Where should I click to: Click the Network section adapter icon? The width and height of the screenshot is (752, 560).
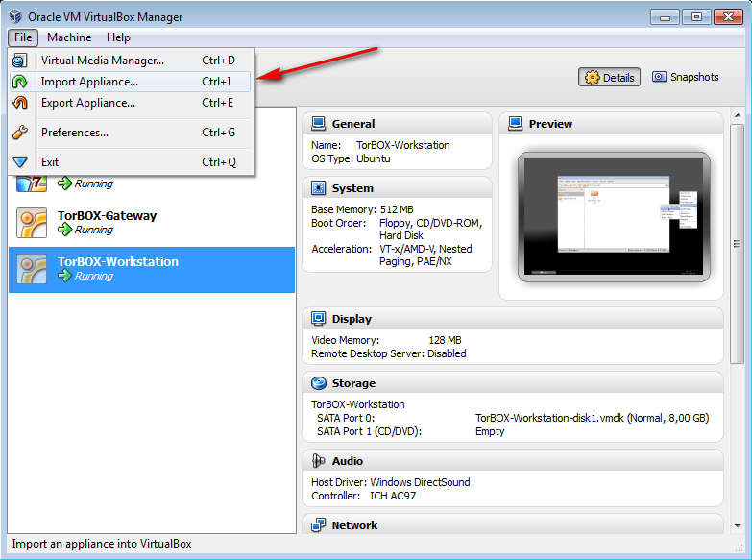[x=318, y=525]
